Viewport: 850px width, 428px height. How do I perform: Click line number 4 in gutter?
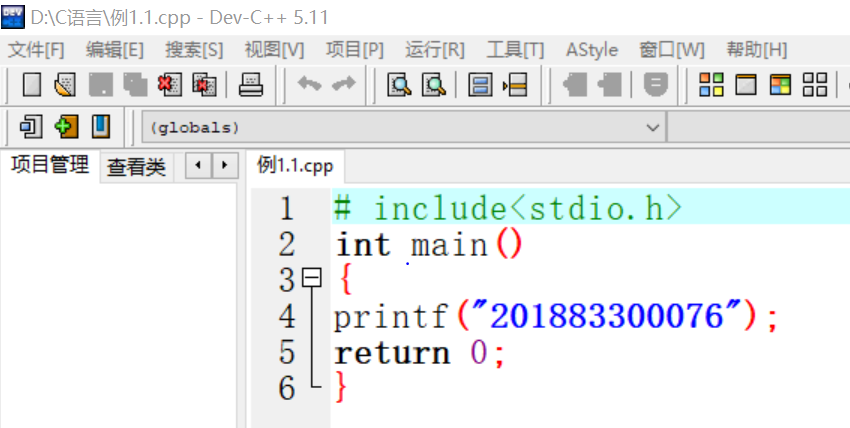[287, 316]
